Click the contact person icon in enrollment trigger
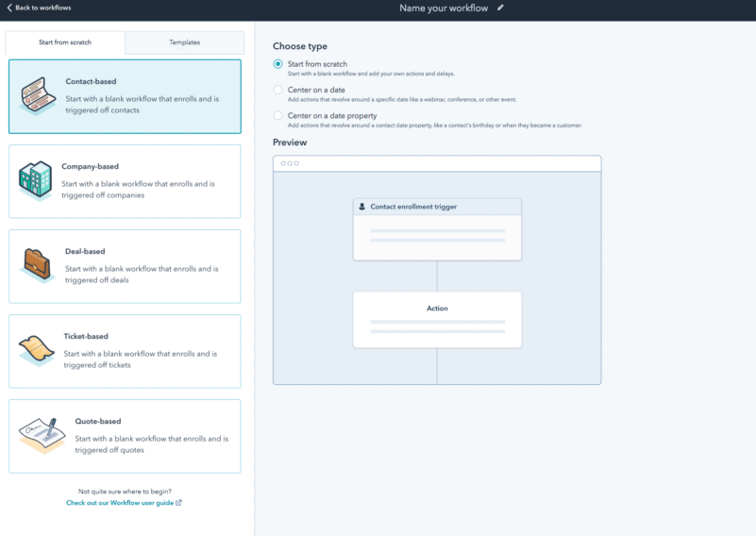Viewport: 756px width, 536px height. pyautogui.click(x=361, y=207)
